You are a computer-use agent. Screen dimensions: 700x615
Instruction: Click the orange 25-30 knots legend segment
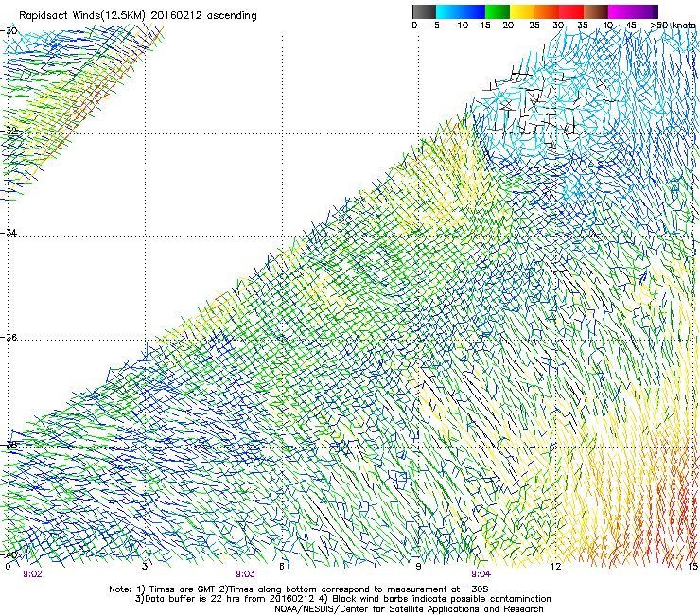tap(547, 11)
